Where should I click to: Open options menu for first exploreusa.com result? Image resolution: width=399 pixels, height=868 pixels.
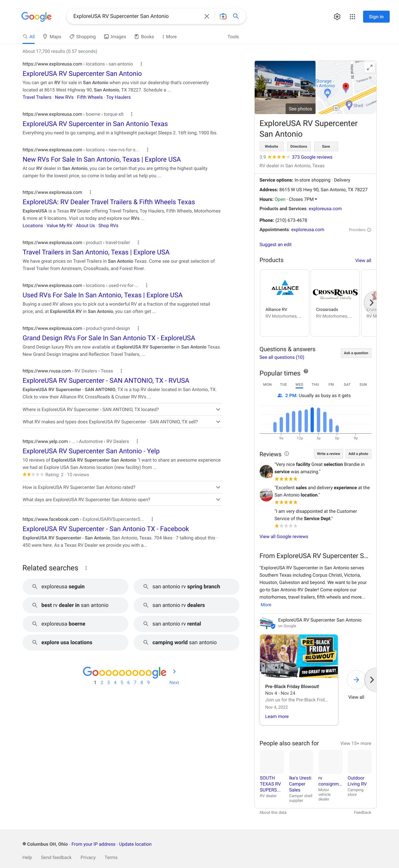(141, 64)
